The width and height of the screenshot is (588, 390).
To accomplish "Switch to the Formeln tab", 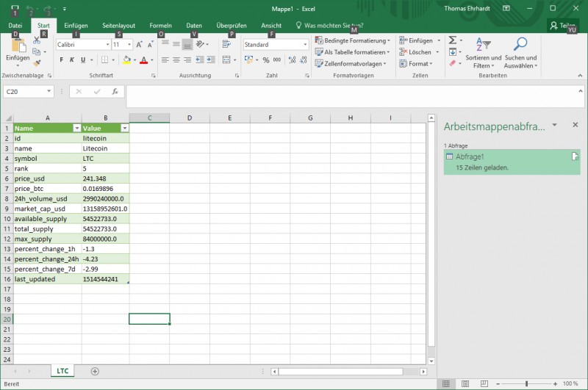I will pyautogui.click(x=160, y=26).
